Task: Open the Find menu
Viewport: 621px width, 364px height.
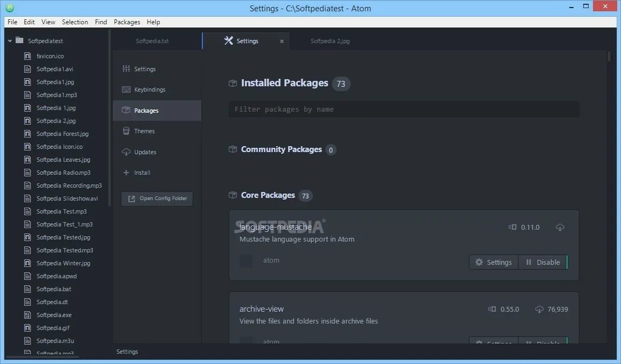Action: click(x=101, y=22)
